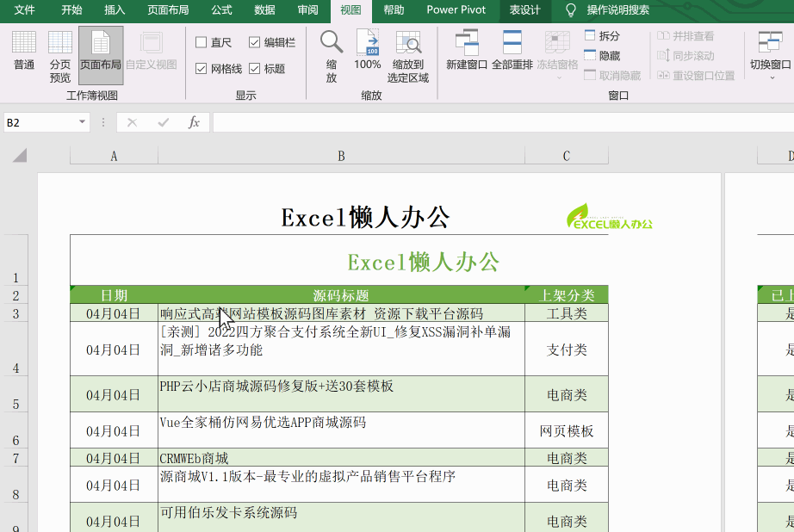Click the Custom Views (自定义视图) icon

tap(152, 42)
